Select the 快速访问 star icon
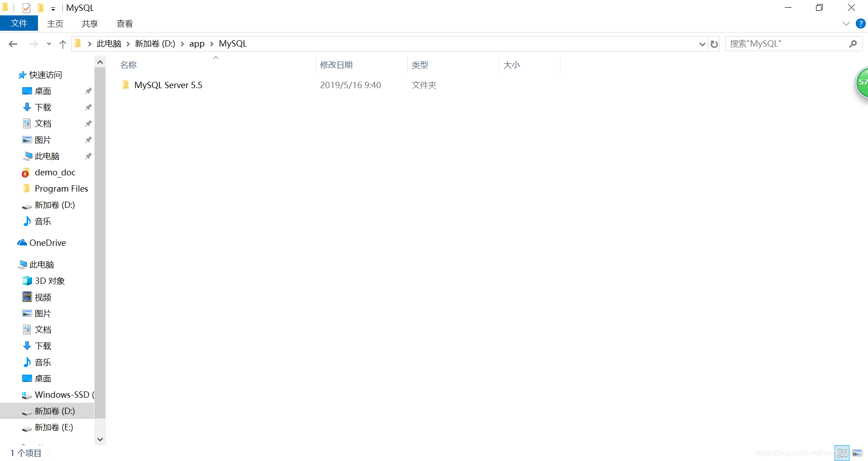 22,75
